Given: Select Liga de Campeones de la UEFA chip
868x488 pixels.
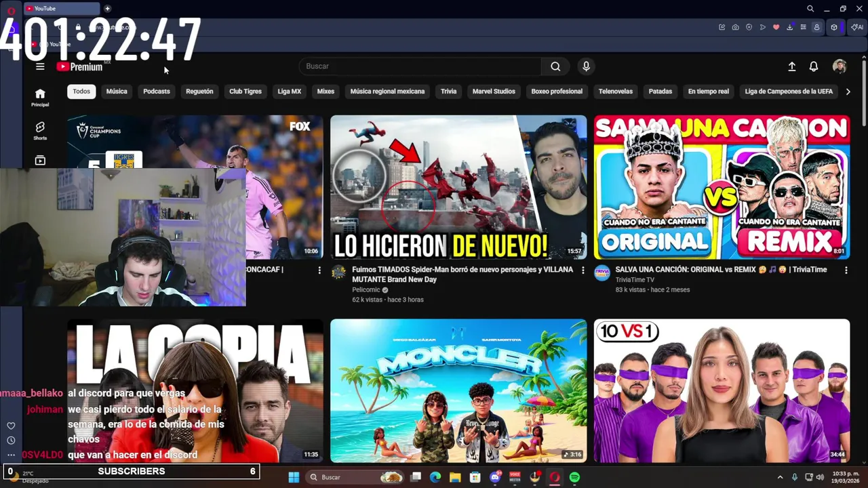Looking at the screenshot, I should 789,91.
